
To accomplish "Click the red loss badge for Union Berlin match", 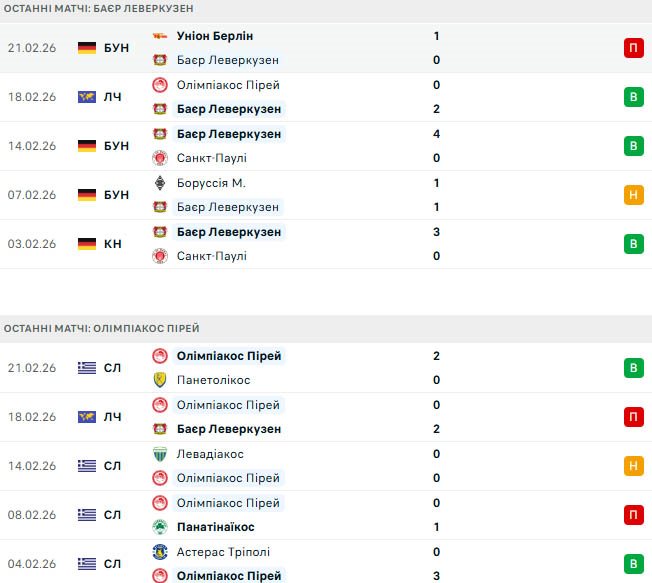I will point(633,48).
